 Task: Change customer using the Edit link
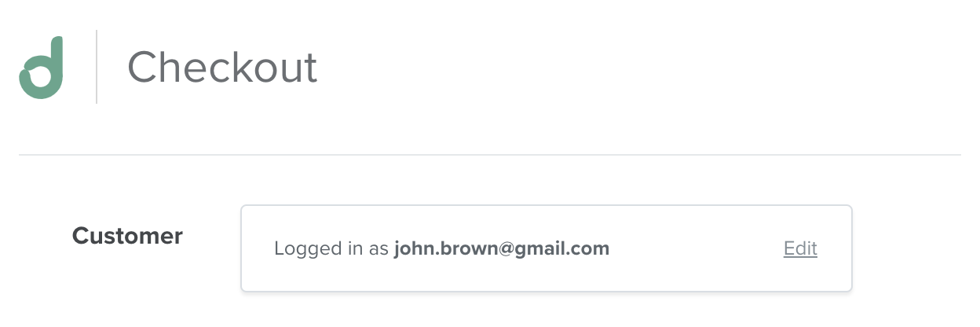pos(800,248)
